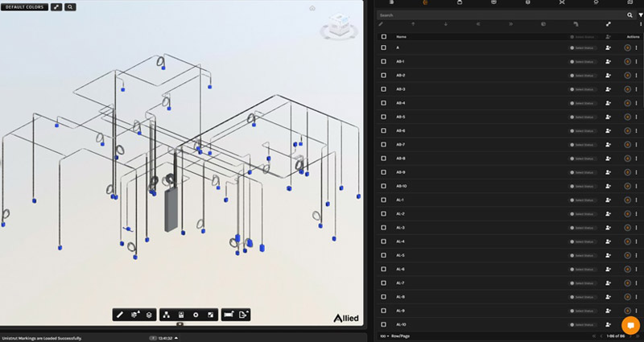This screenshot has height=342, width=644.
Task: Click the orange action icon for row AB-3
Action: pos(627,89)
